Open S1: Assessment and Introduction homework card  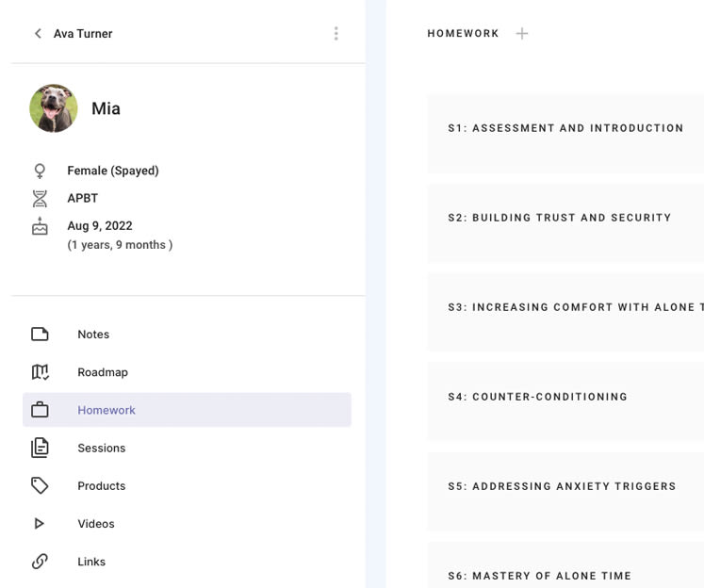click(x=565, y=134)
